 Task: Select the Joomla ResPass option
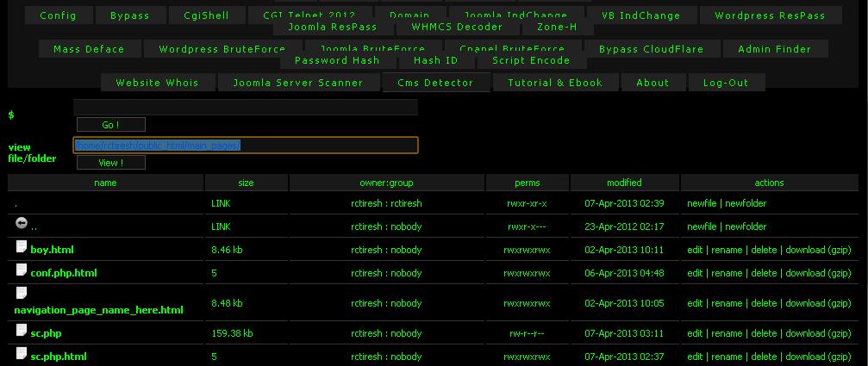(333, 27)
